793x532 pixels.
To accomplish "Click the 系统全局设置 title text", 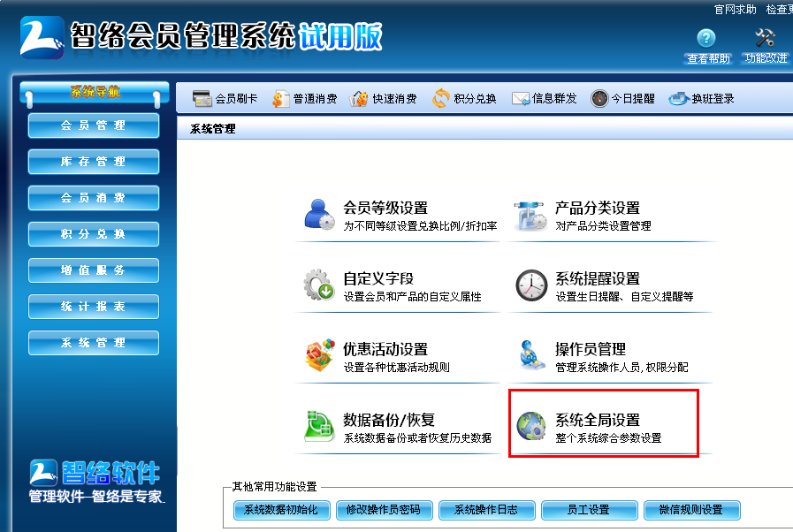I will (598, 420).
